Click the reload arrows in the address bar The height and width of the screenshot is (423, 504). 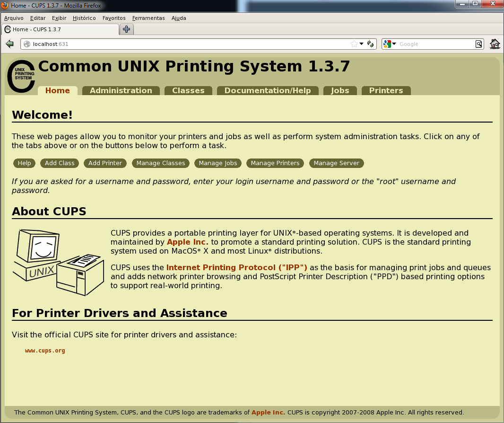click(370, 44)
